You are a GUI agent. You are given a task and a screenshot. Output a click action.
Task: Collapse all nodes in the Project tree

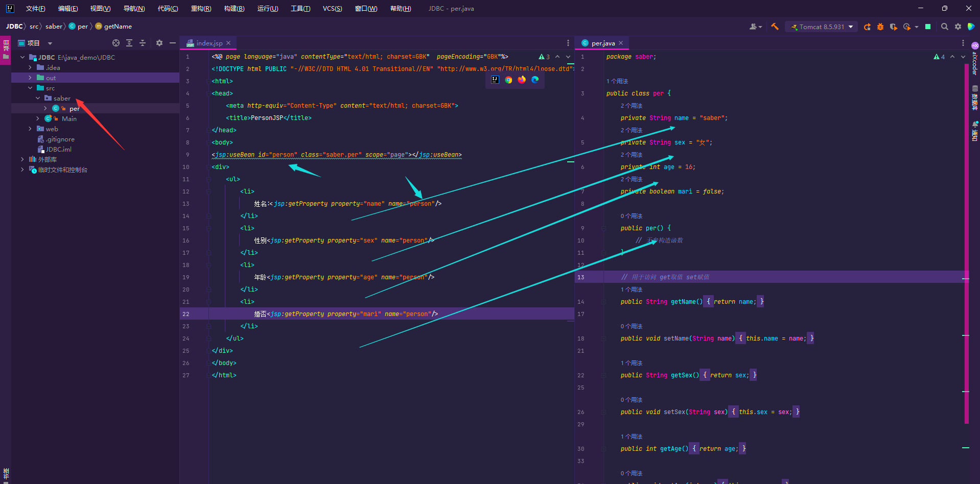point(143,43)
